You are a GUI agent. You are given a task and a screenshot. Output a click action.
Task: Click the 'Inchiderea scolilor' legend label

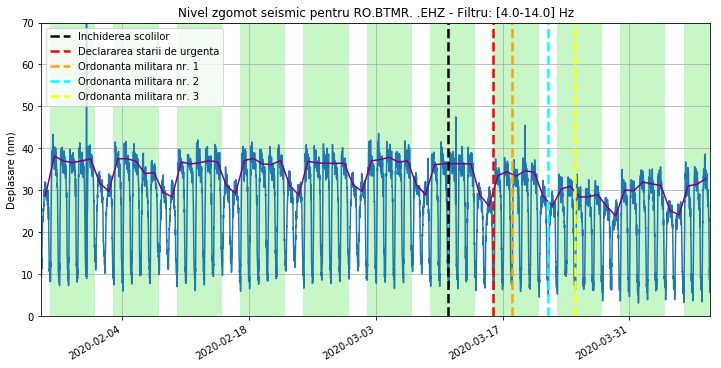124,36
